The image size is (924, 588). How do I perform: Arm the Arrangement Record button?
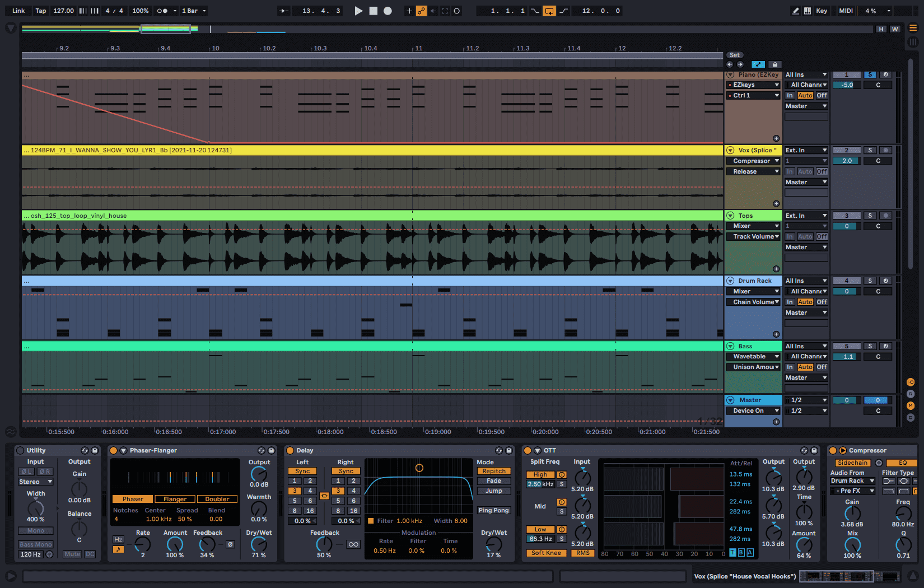[x=388, y=11]
